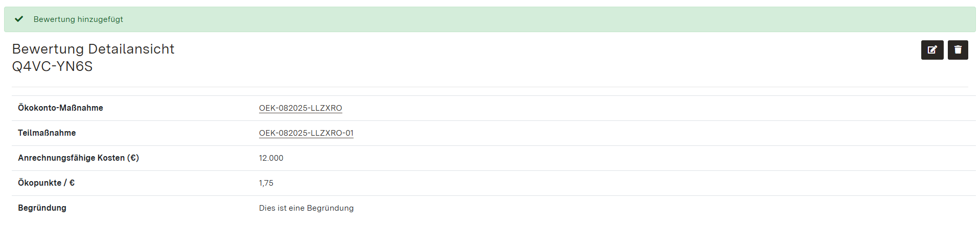Click the Teilmaßnahme field label

46,133
